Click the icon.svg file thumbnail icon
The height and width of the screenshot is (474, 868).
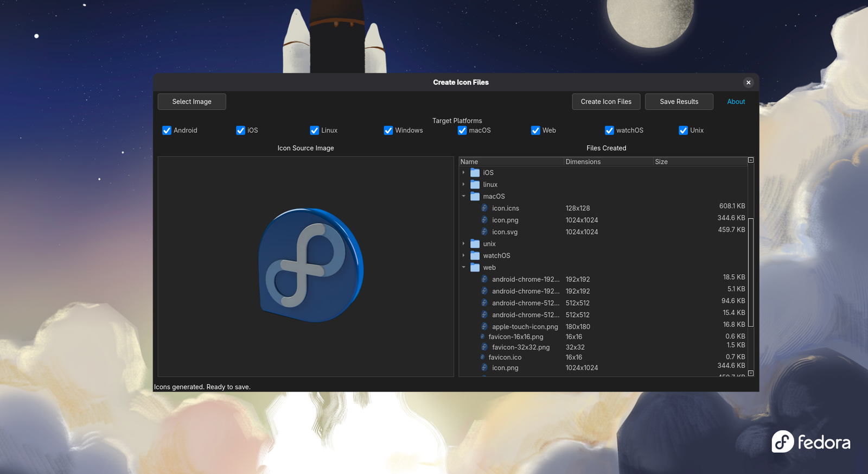[484, 232]
